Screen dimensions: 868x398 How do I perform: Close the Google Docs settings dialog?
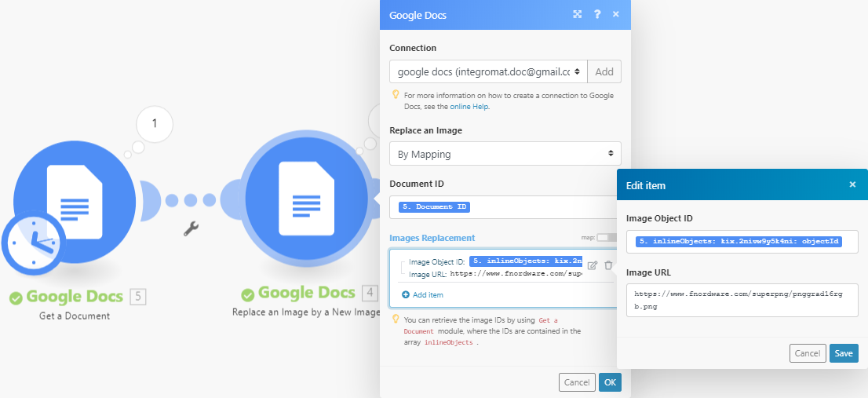[615, 14]
